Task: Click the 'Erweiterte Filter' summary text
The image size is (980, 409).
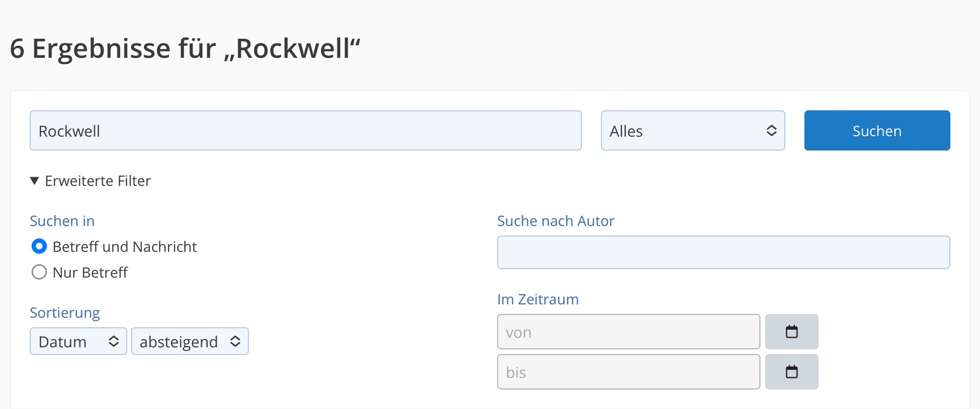Action: pos(98,181)
